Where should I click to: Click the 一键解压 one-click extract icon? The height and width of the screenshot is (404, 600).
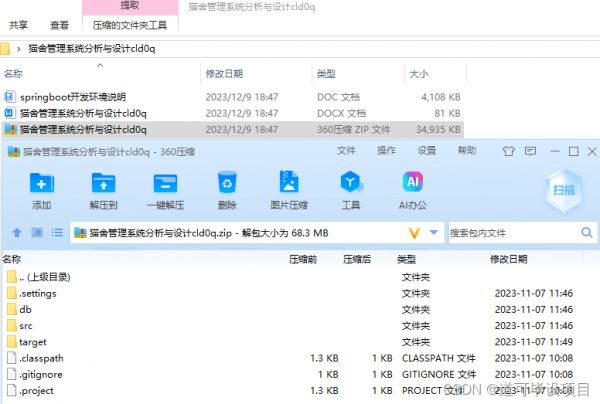165,183
